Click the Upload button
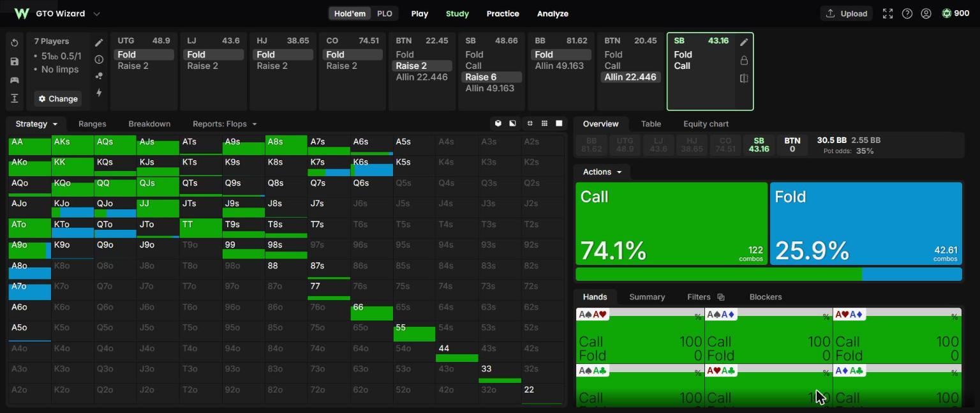The height and width of the screenshot is (413, 980). [847, 13]
